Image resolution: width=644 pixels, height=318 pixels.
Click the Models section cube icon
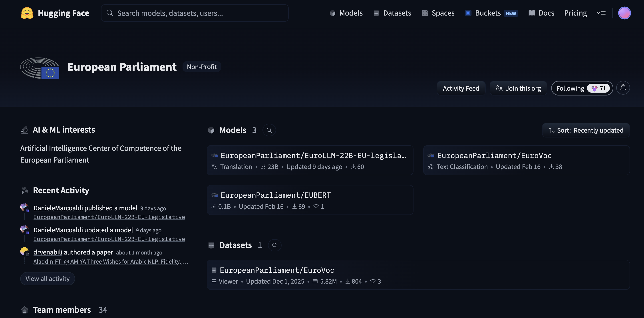(211, 130)
